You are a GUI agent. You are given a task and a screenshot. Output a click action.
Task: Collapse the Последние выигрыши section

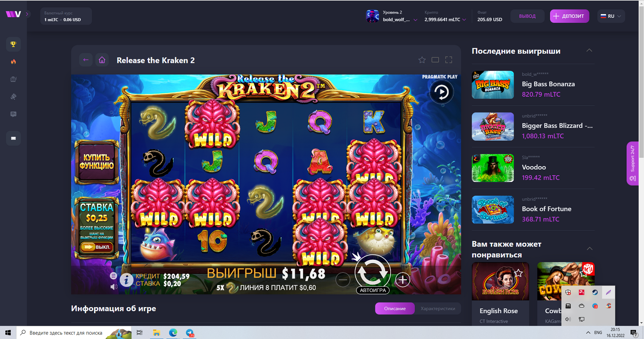[589, 50]
